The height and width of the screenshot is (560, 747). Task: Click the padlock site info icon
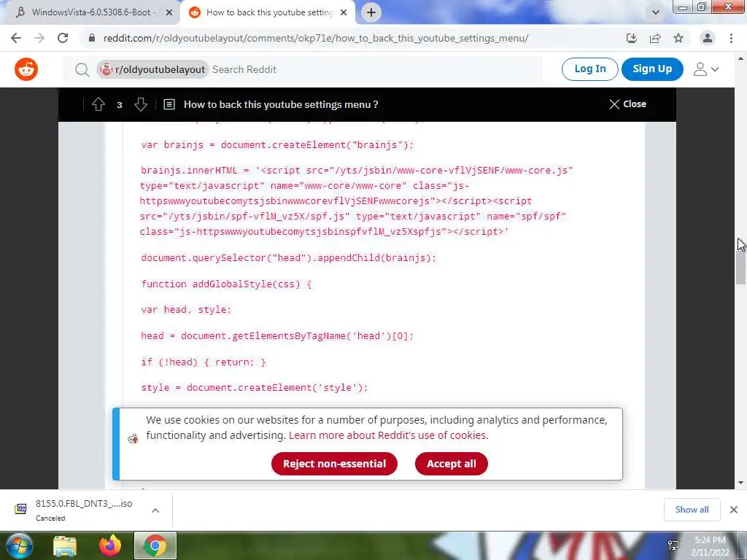coord(92,38)
